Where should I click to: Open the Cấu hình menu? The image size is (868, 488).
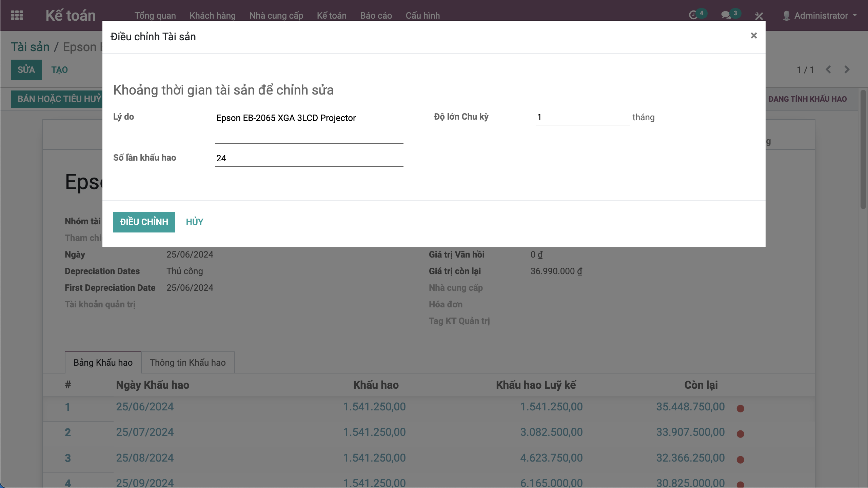(x=422, y=16)
